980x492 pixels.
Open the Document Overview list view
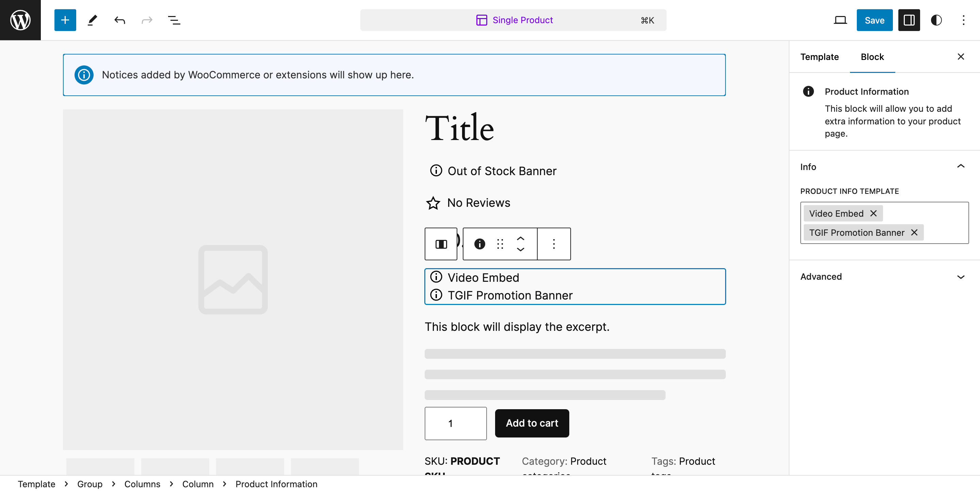point(174,20)
